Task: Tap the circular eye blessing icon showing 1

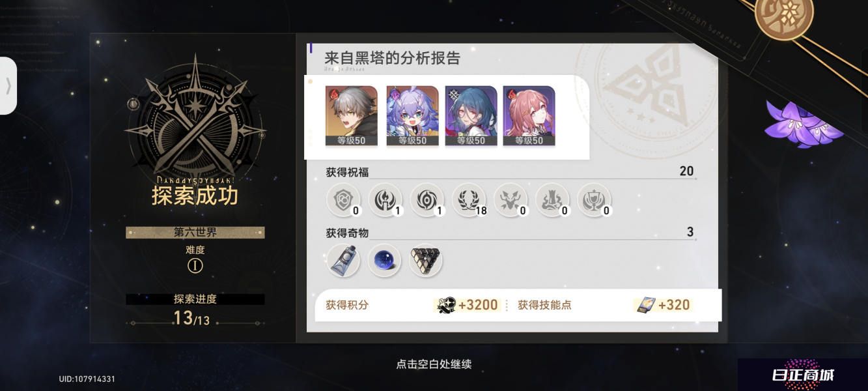Action: (x=427, y=199)
